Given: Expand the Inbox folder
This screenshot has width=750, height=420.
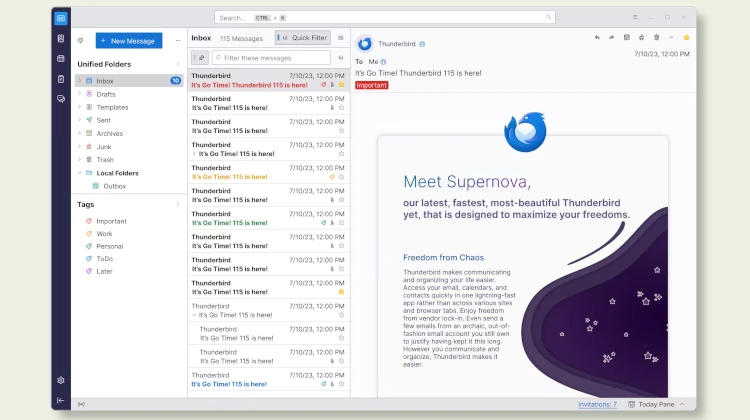Looking at the screenshot, I should point(80,81).
